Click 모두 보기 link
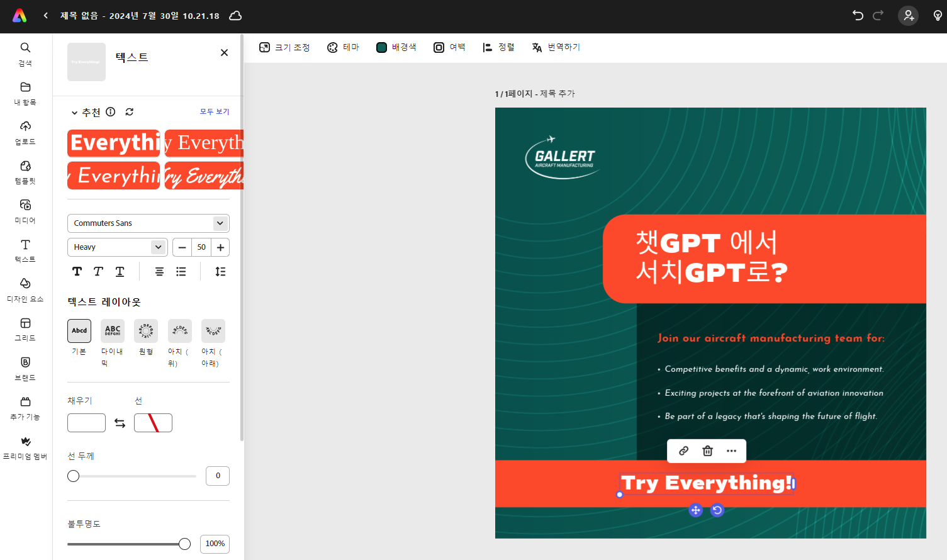 pyautogui.click(x=215, y=111)
